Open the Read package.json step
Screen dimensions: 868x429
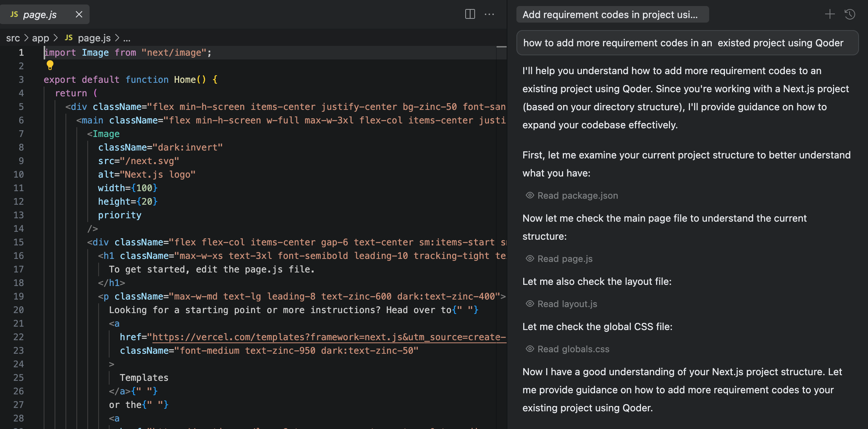(x=577, y=196)
